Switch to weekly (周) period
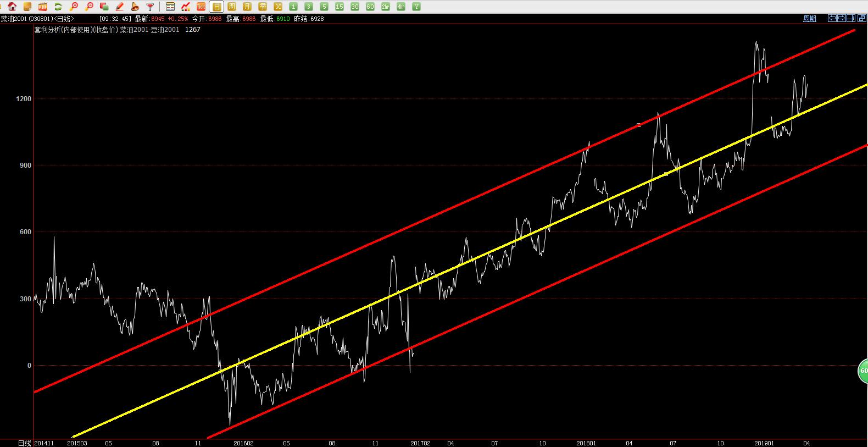This screenshot has width=868, height=447. click(232, 7)
